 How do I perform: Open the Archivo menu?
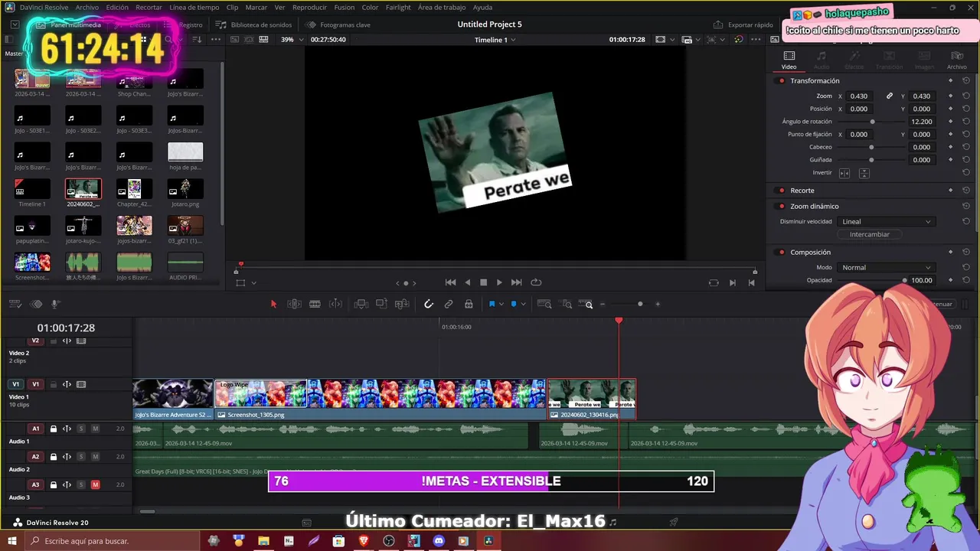click(x=87, y=7)
